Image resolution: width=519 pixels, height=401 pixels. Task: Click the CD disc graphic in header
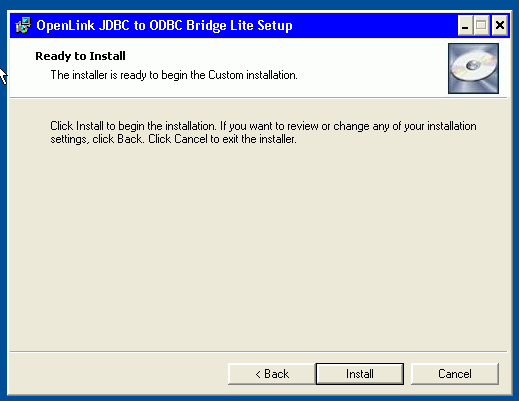point(473,68)
